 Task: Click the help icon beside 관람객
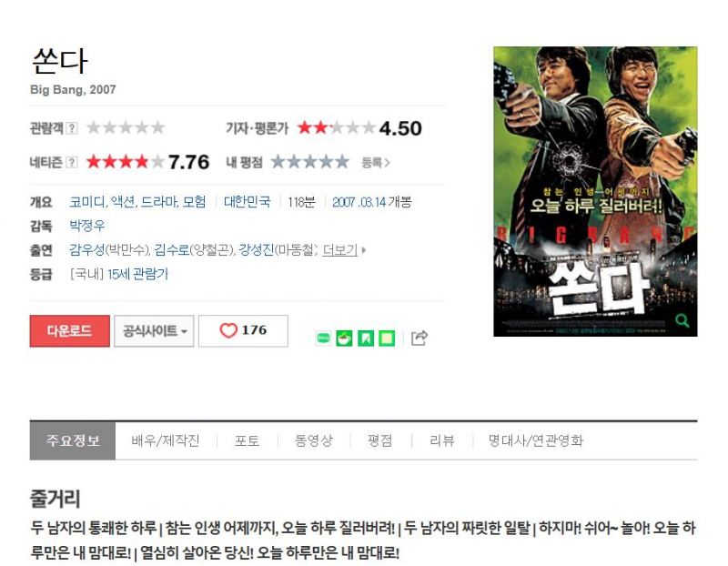[72, 127]
